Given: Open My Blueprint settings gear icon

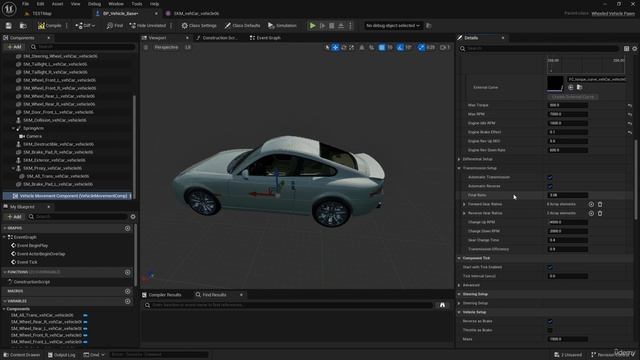Looking at the screenshot, I should [x=133, y=217].
